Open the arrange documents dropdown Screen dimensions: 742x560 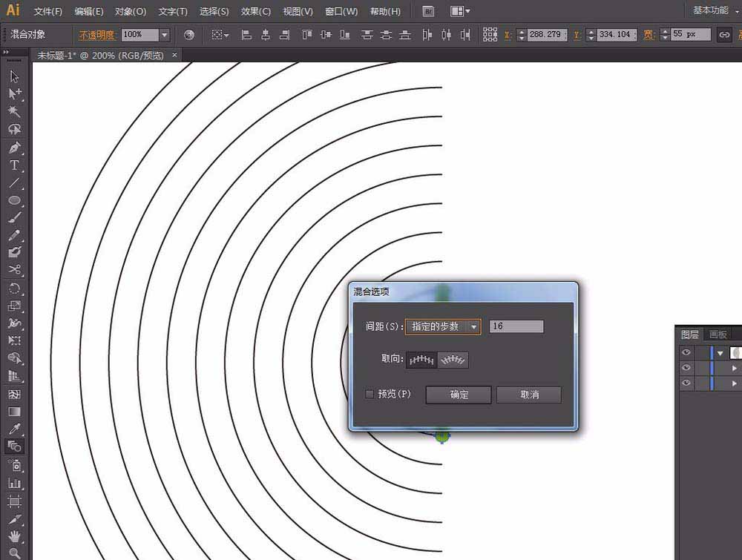click(459, 11)
